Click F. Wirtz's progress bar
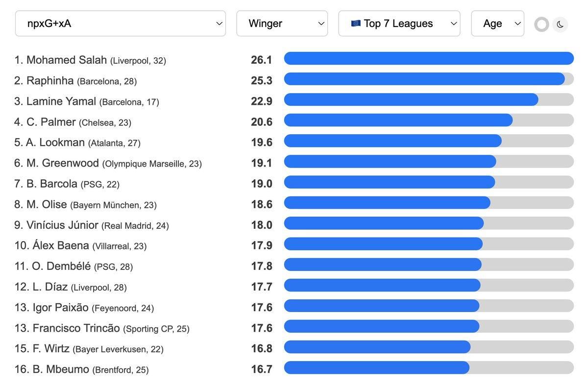Screen dimensions: 588x387 coord(377,346)
